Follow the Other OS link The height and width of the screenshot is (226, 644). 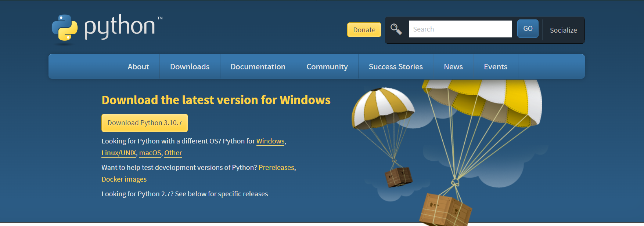pyautogui.click(x=173, y=153)
